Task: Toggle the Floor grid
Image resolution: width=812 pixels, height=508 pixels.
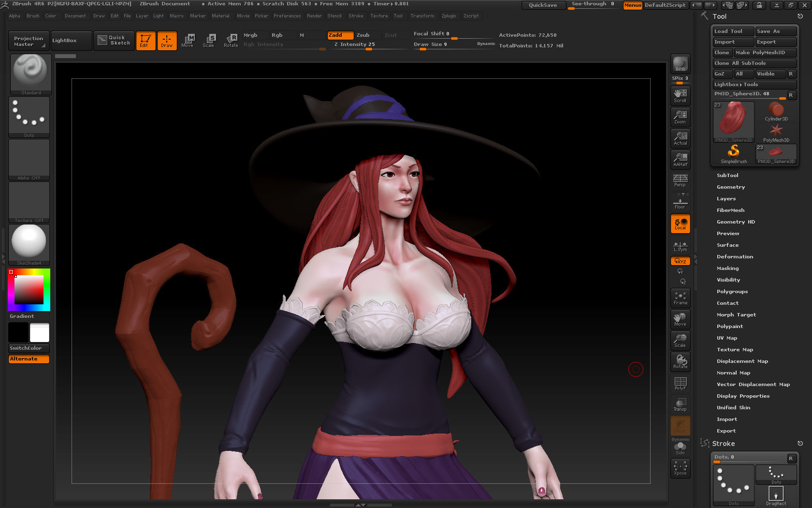Action: [680, 202]
